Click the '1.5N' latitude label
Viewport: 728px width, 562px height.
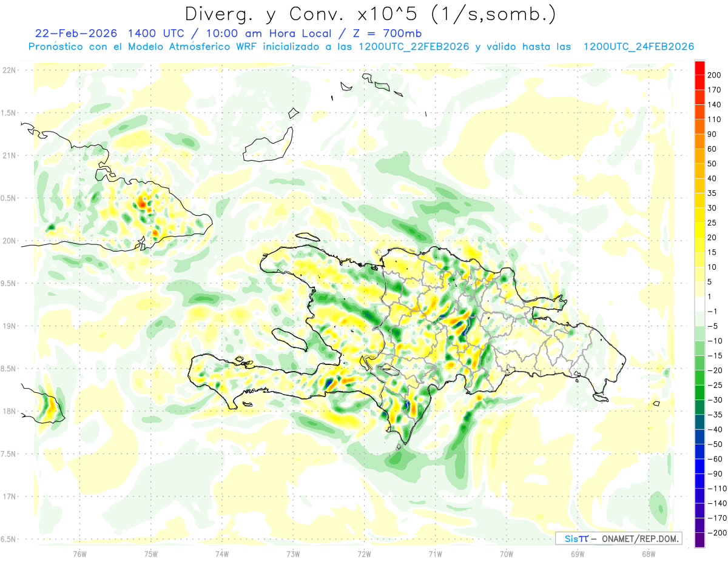[x=8, y=113]
